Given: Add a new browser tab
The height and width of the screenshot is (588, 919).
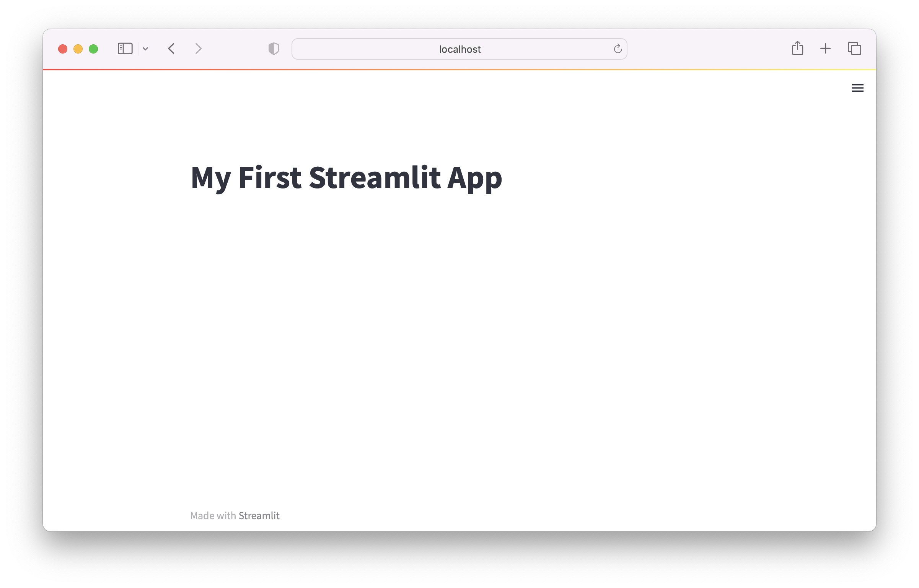Looking at the screenshot, I should pyautogui.click(x=825, y=49).
